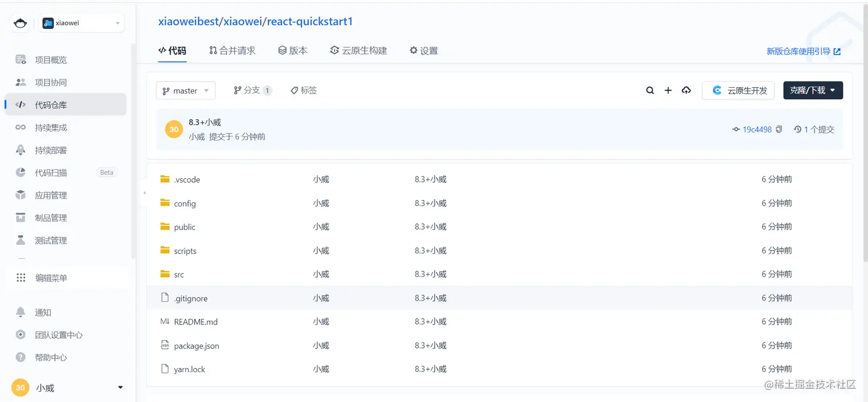Click the commit avatar labeled 30
Screen dimensions: 868x402
tap(174, 130)
